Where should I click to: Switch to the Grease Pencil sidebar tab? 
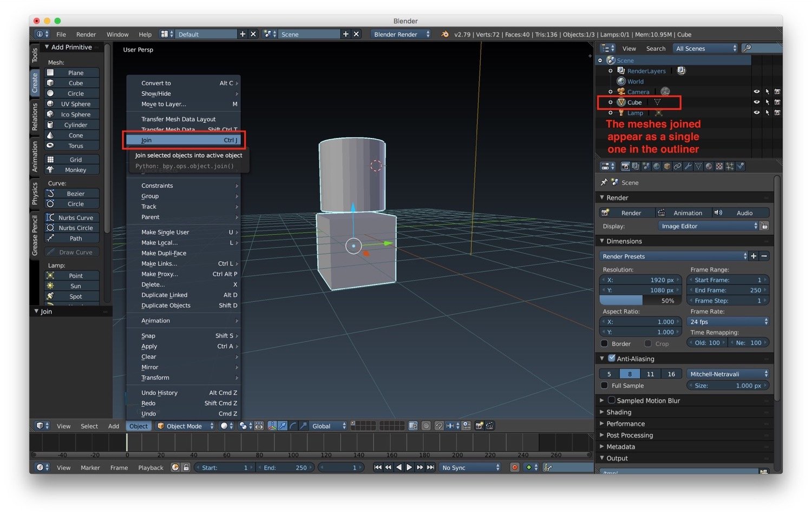(35, 235)
